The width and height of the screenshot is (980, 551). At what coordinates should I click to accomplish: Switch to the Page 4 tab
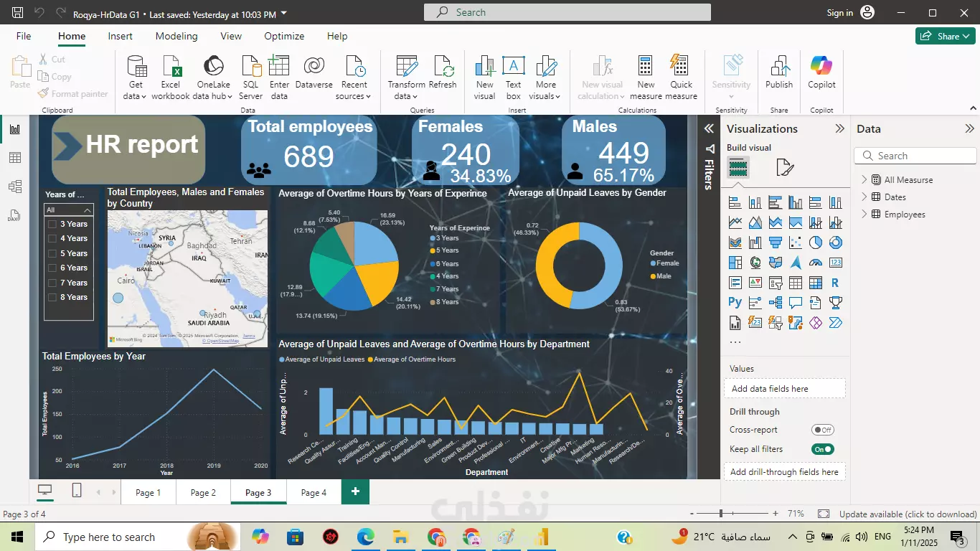[314, 492]
